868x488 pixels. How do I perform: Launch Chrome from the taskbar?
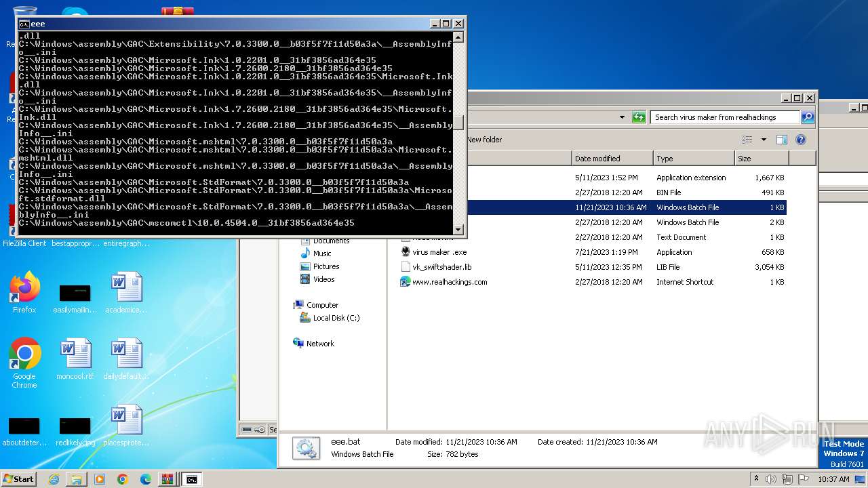122,479
